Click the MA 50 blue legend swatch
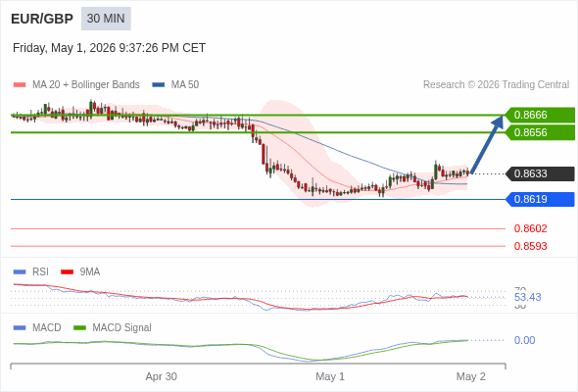This screenshot has height=392, width=578. (159, 85)
